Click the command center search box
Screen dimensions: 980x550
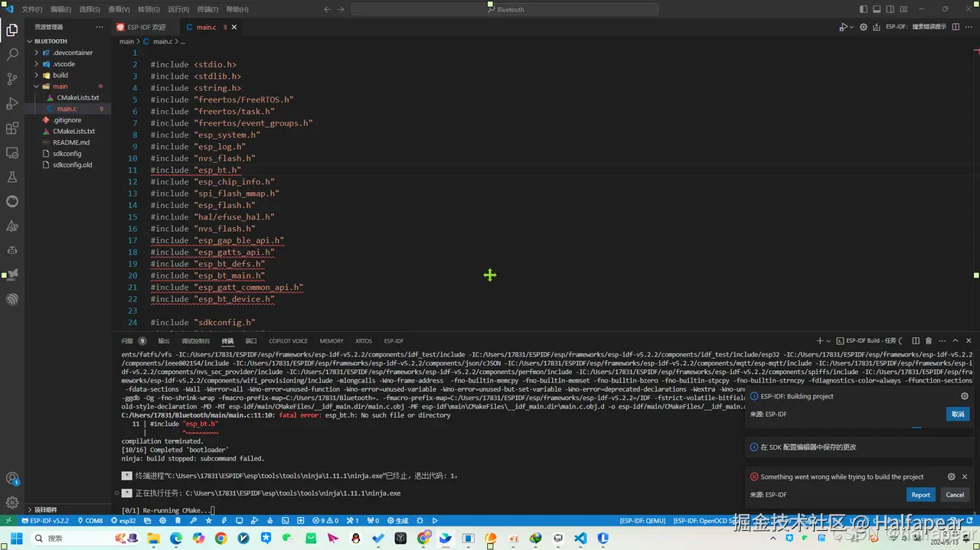(x=505, y=9)
